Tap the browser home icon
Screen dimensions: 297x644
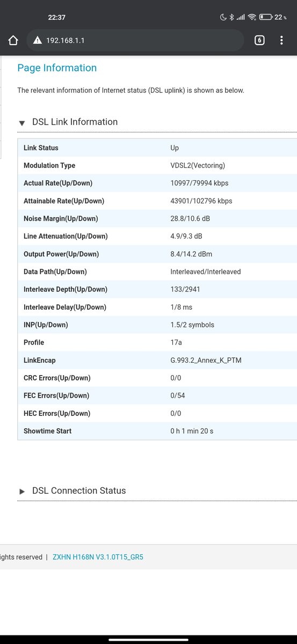(x=13, y=40)
